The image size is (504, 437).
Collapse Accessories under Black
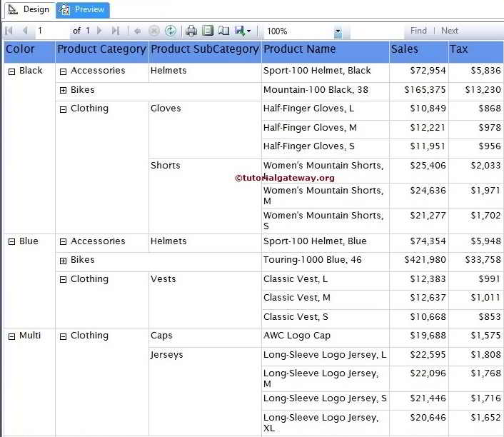(x=63, y=71)
